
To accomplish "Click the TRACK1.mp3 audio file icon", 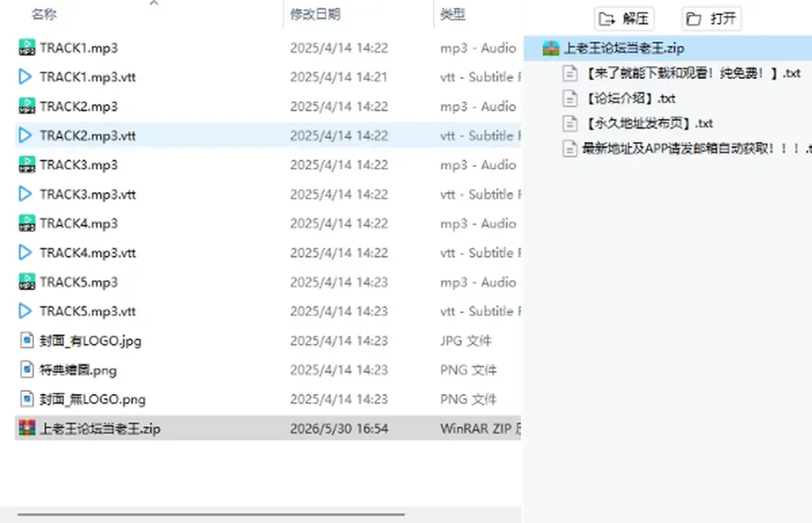I will pyautogui.click(x=27, y=47).
